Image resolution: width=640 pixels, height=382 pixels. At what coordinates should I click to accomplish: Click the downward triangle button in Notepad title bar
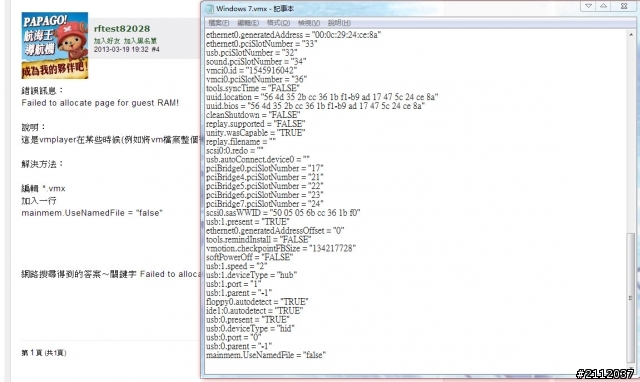pos(588,6)
